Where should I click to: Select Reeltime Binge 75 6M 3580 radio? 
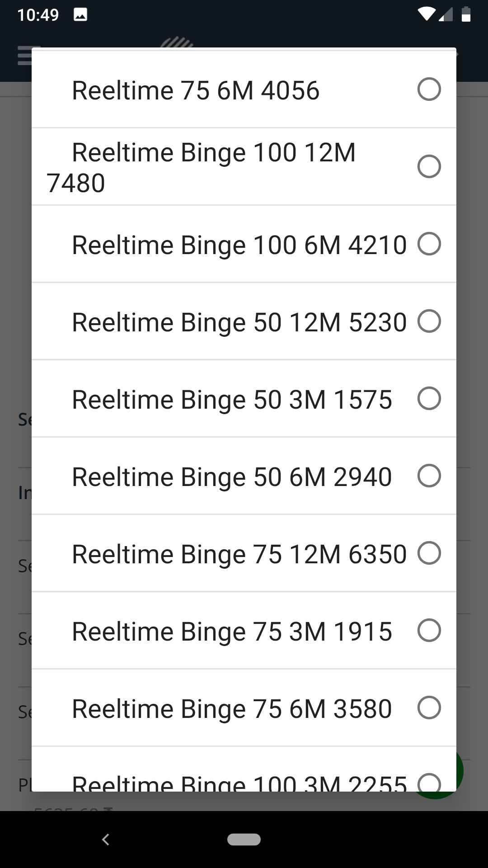click(x=429, y=708)
